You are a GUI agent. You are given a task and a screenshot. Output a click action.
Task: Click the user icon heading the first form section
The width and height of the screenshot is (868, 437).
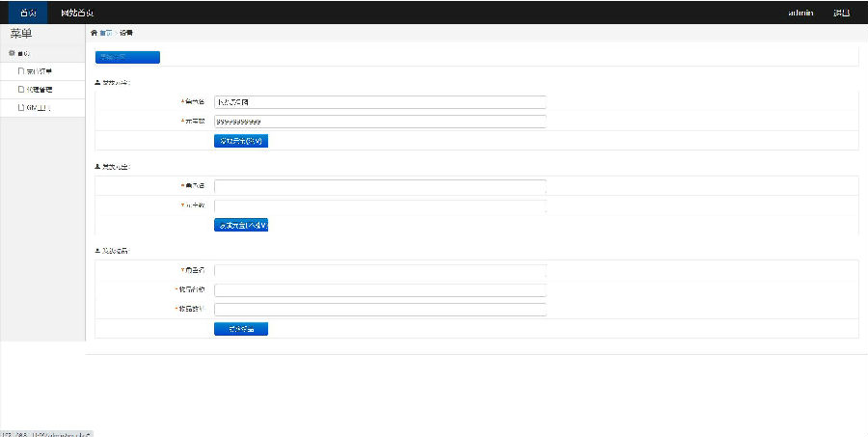tap(97, 82)
